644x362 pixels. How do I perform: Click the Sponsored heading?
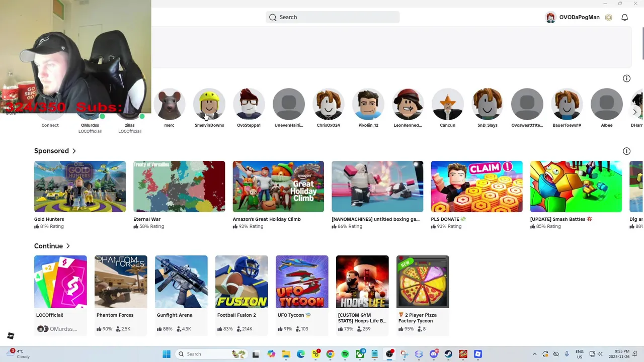click(51, 151)
